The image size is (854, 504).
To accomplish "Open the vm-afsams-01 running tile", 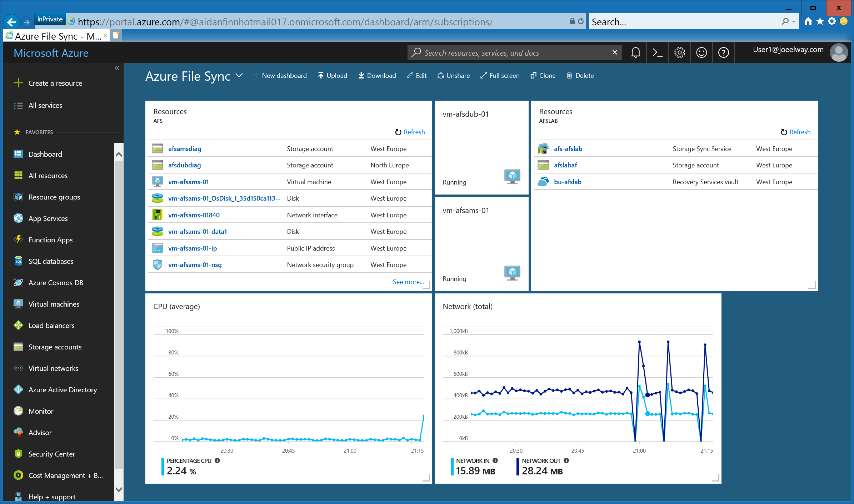I will pos(481,244).
